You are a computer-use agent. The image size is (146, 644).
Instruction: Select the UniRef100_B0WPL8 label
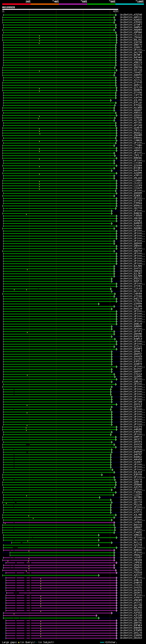(131, 339)
